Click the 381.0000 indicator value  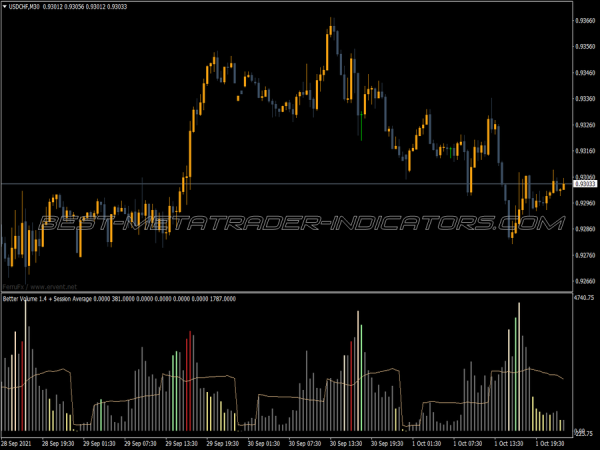click(x=123, y=298)
